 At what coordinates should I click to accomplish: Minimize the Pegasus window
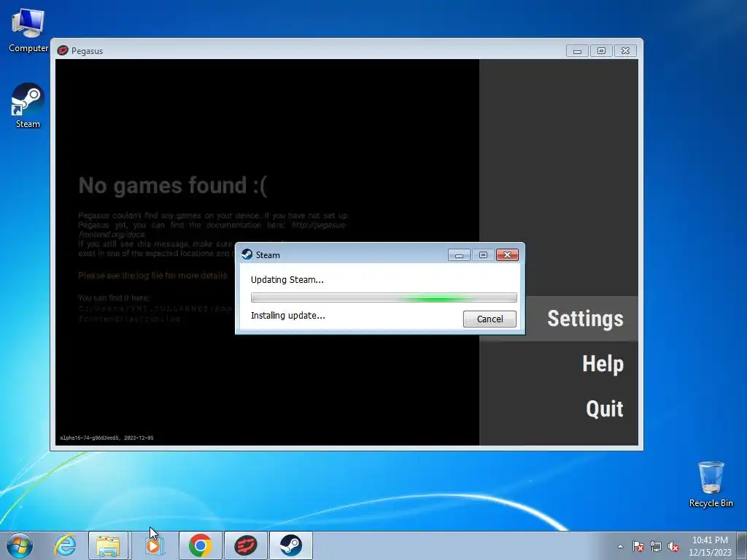[x=577, y=51]
